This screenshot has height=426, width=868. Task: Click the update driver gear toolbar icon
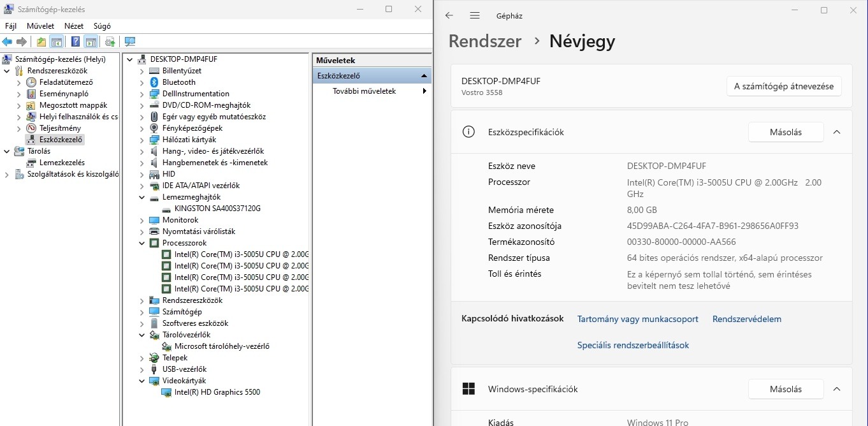[110, 42]
